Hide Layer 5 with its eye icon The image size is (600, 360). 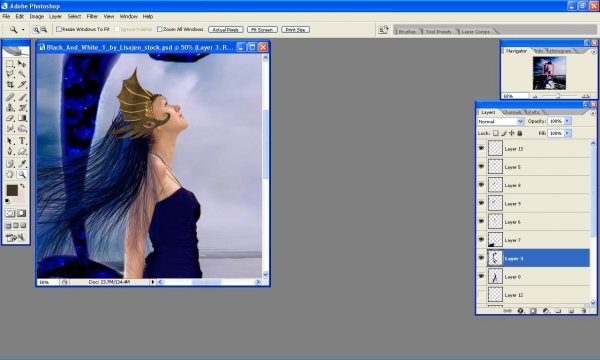point(481,166)
